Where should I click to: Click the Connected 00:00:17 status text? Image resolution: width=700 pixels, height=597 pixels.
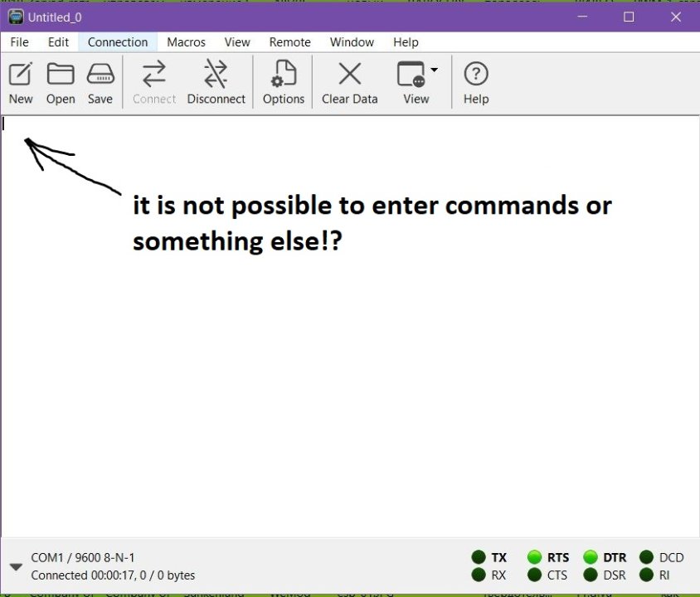[x=113, y=575]
